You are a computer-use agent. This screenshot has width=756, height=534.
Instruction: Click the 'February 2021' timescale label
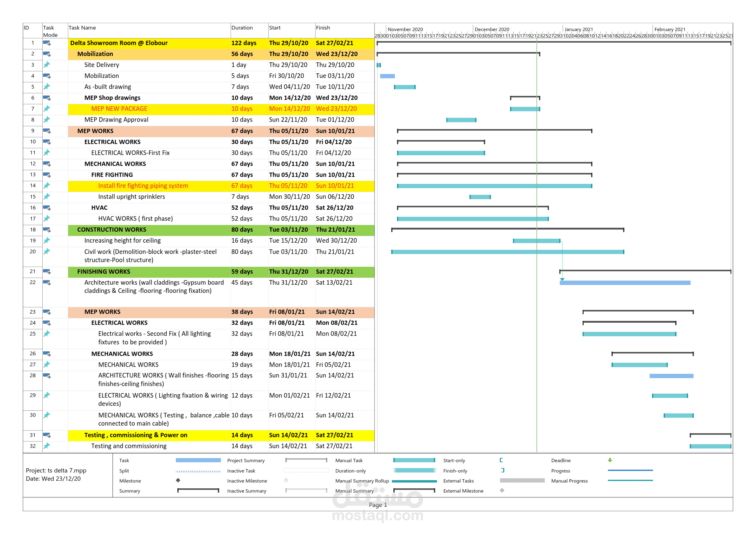click(x=670, y=29)
